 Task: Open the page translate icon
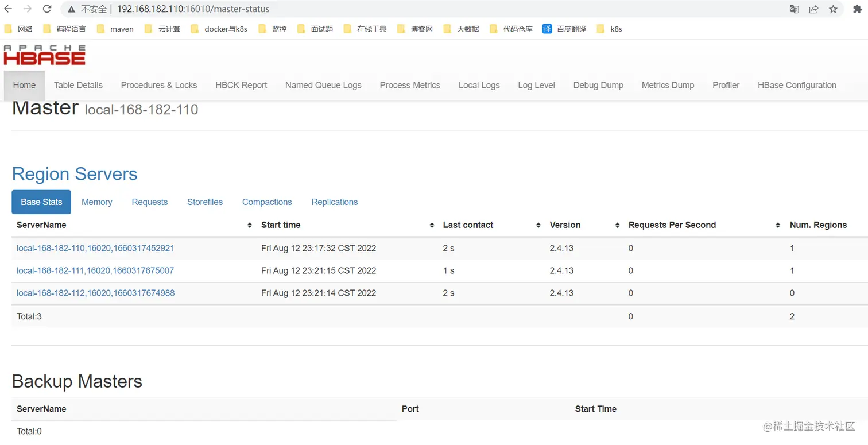[x=794, y=9]
